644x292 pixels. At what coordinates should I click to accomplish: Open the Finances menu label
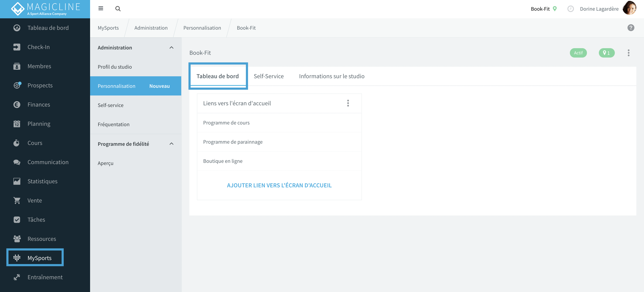39,105
